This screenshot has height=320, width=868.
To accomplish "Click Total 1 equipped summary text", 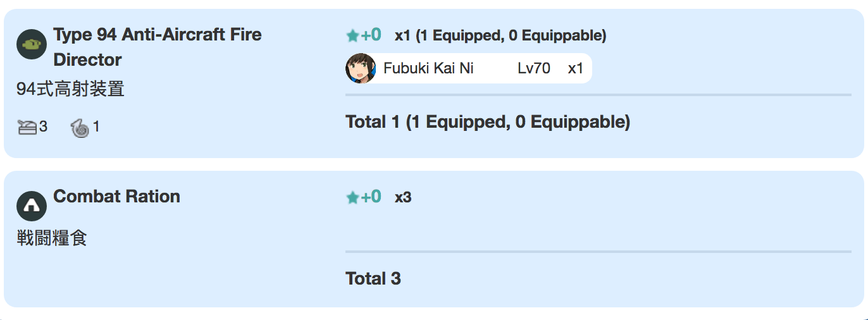I will (488, 122).
